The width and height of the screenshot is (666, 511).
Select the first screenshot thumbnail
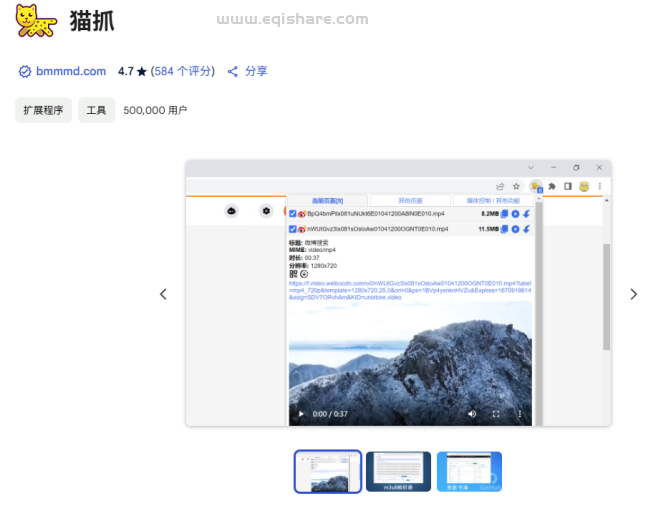tap(328, 471)
